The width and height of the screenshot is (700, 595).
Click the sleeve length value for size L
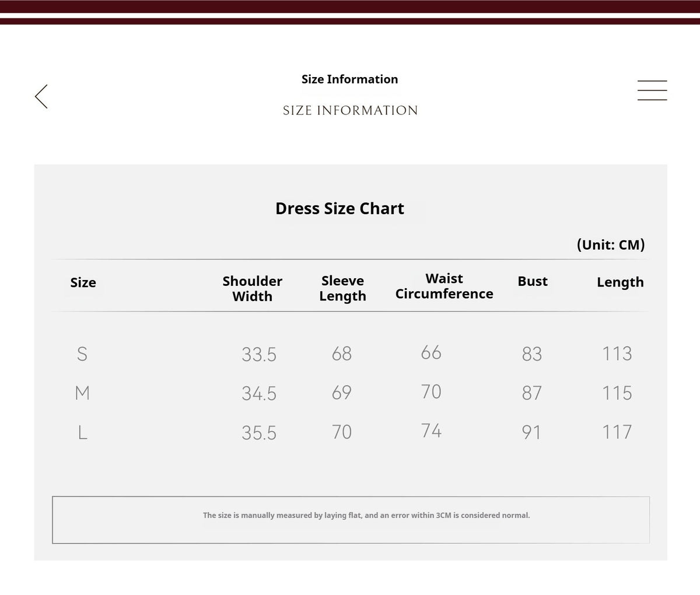[x=342, y=432]
